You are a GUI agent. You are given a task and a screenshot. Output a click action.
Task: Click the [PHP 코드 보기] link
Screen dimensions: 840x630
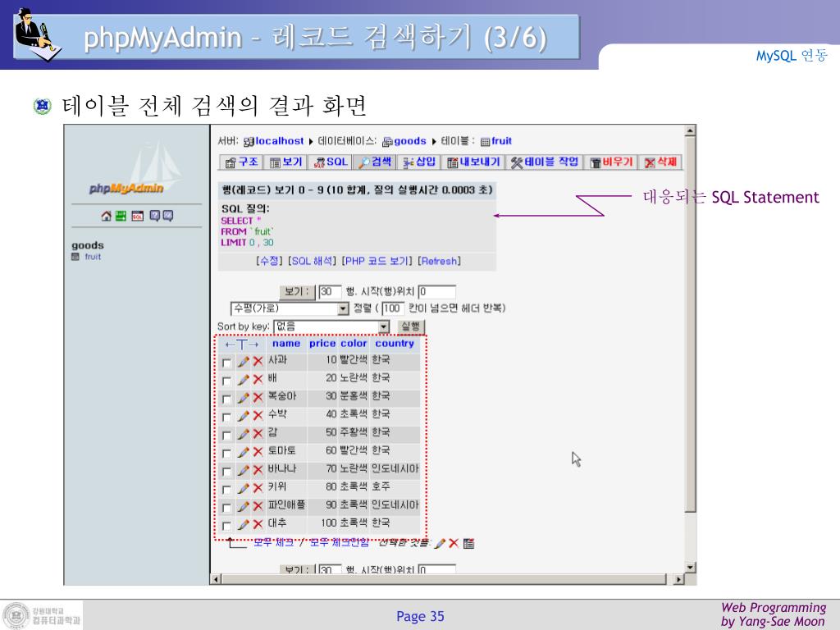[377, 261]
